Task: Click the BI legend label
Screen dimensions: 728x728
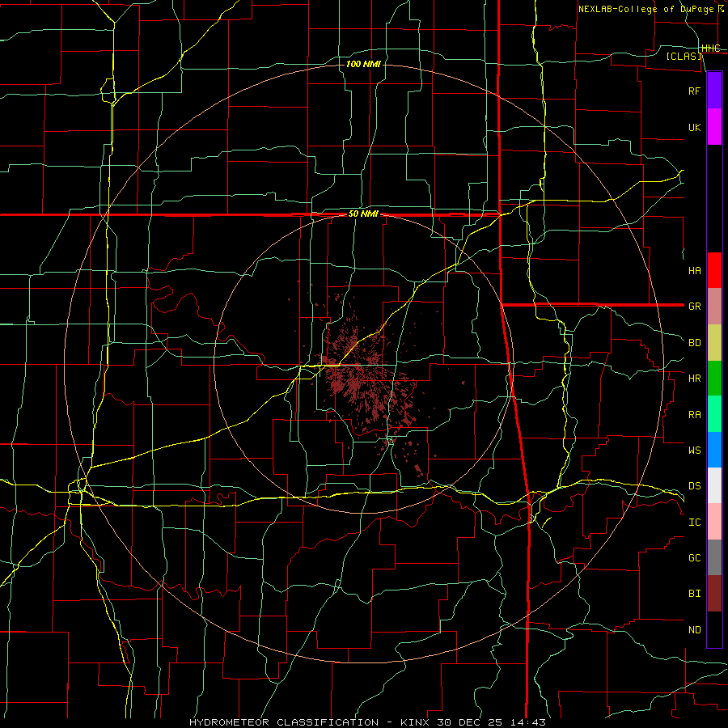Action: click(695, 594)
